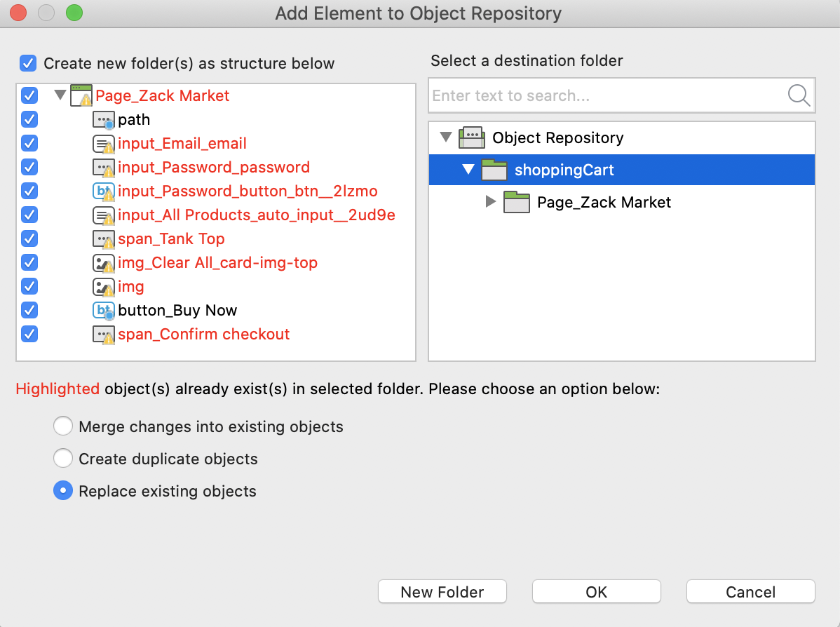Screen dimensions: 840x627
Task: Collapse the Page_Zack Market tree in left panel
Action: [x=60, y=95]
